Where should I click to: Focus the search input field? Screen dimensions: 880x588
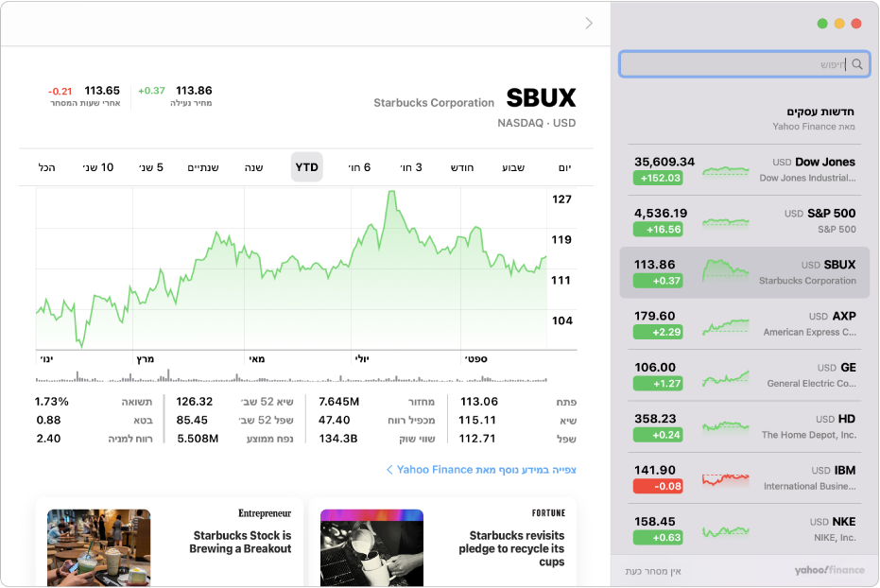click(x=744, y=64)
